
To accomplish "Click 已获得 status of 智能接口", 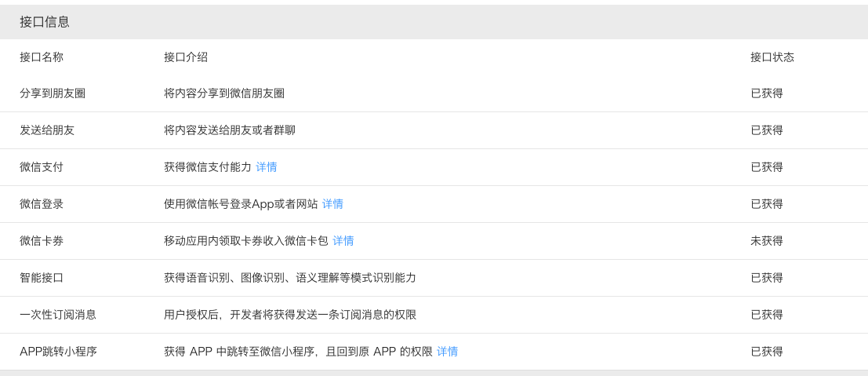I will coord(767,278).
